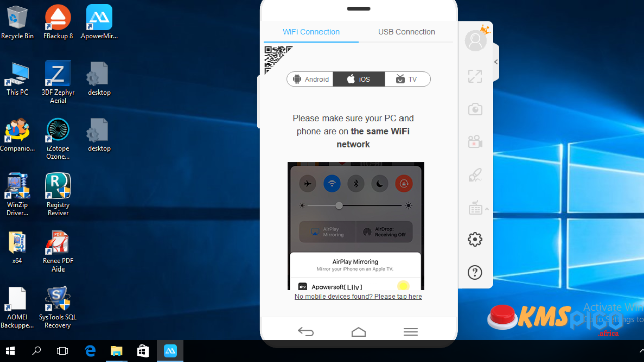
Task: Click the AirPlay tutorial image
Action: tap(356, 226)
